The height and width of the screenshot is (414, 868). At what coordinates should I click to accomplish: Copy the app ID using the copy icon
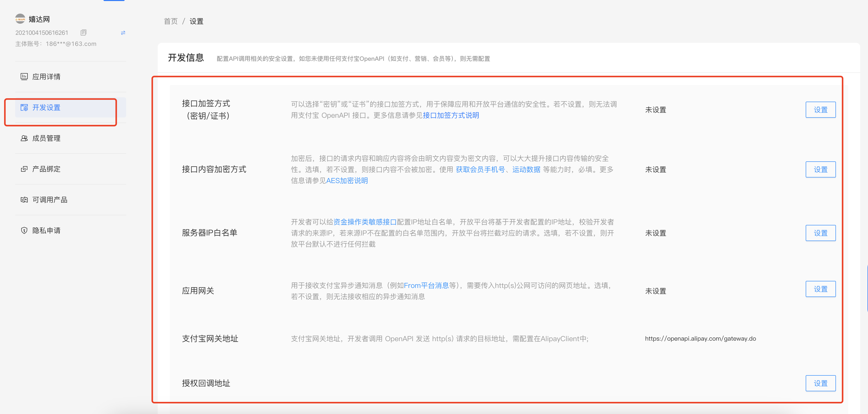83,33
